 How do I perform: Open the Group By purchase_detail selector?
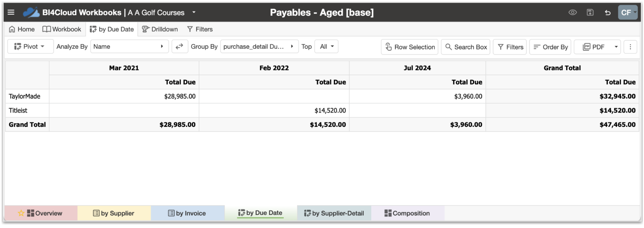point(259,46)
